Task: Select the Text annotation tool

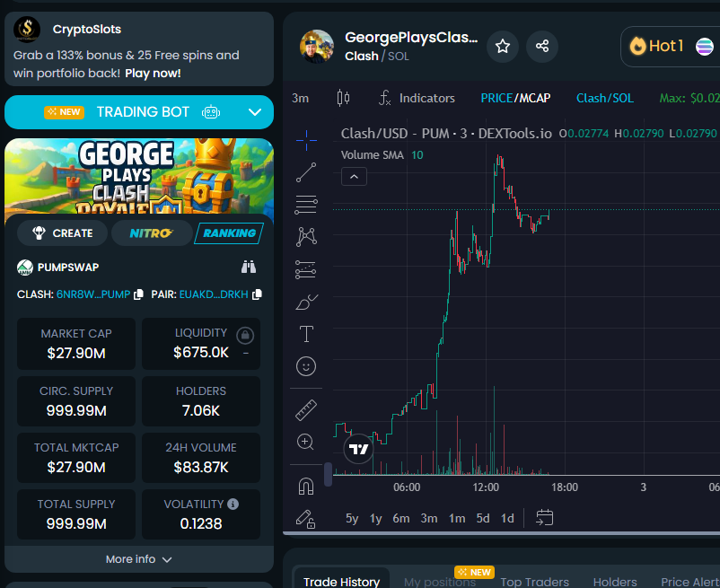Action: tap(306, 334)
